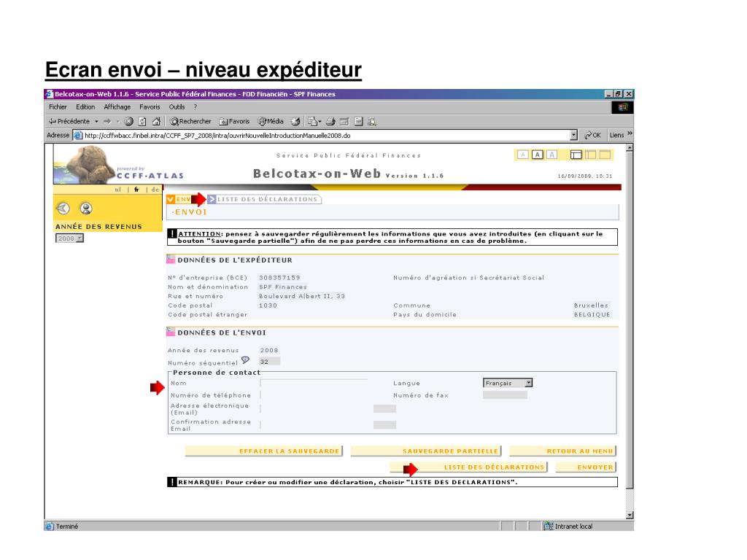Choose the third page layout icon

point(605,155)
